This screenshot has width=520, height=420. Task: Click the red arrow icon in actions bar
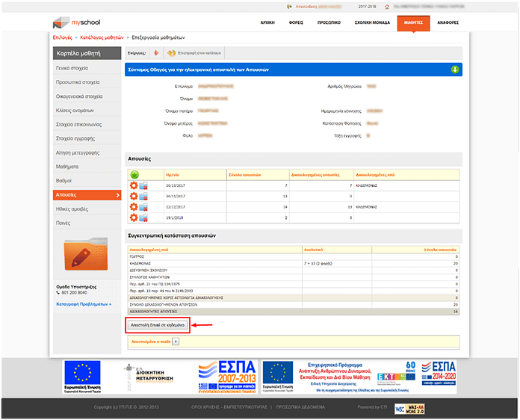pos(155,53)
